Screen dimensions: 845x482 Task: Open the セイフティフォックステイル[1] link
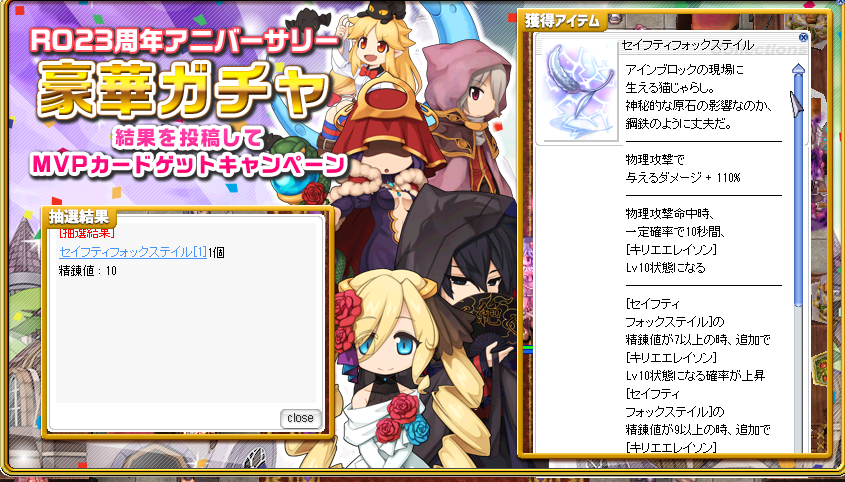point(133,252)
